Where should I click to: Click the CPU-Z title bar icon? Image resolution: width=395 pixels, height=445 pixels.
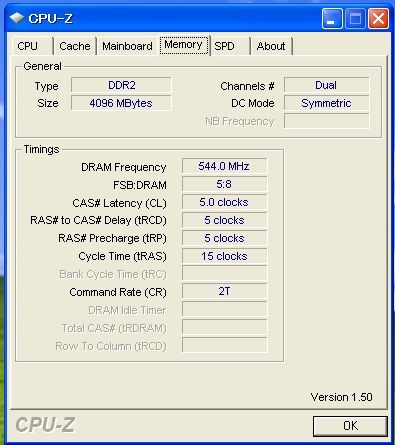coord(16,18)
